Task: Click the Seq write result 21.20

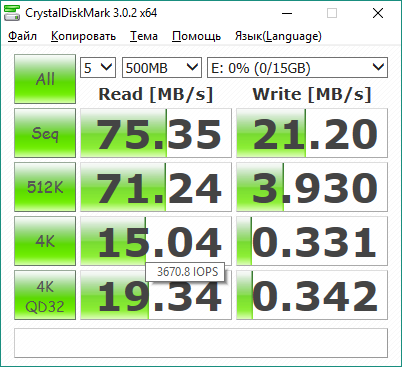Action: 312,133
